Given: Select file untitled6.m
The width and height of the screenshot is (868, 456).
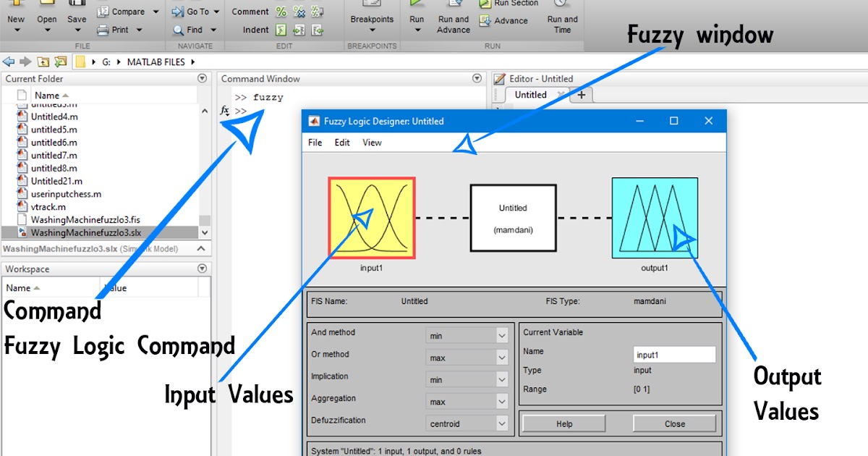Looking at the screenshot, I should point(54,143).
